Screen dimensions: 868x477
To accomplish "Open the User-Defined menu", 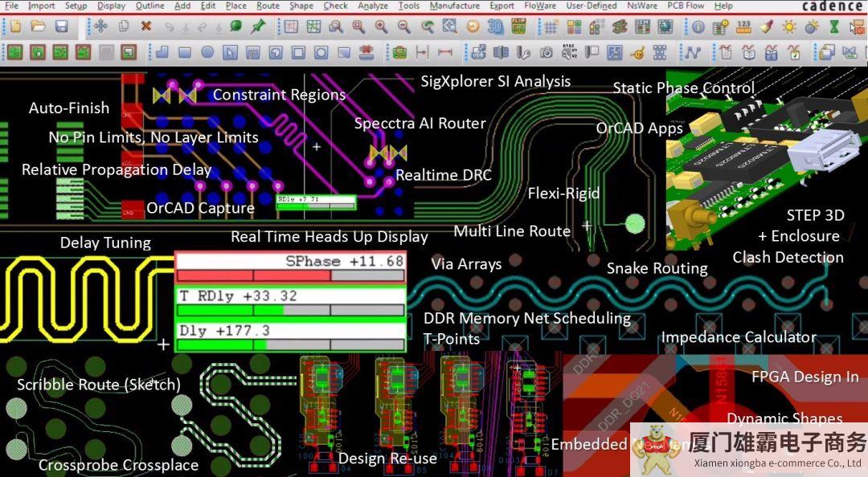I will coord(592,6).
